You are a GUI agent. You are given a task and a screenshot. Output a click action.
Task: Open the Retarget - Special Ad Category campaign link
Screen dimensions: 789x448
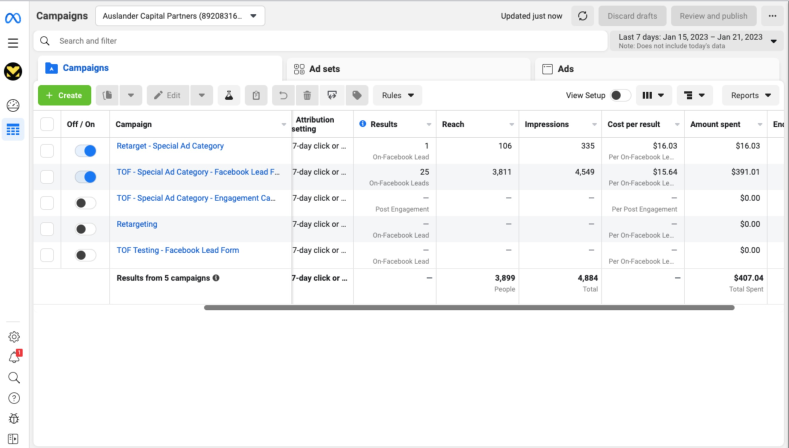(x=170, y=146)
